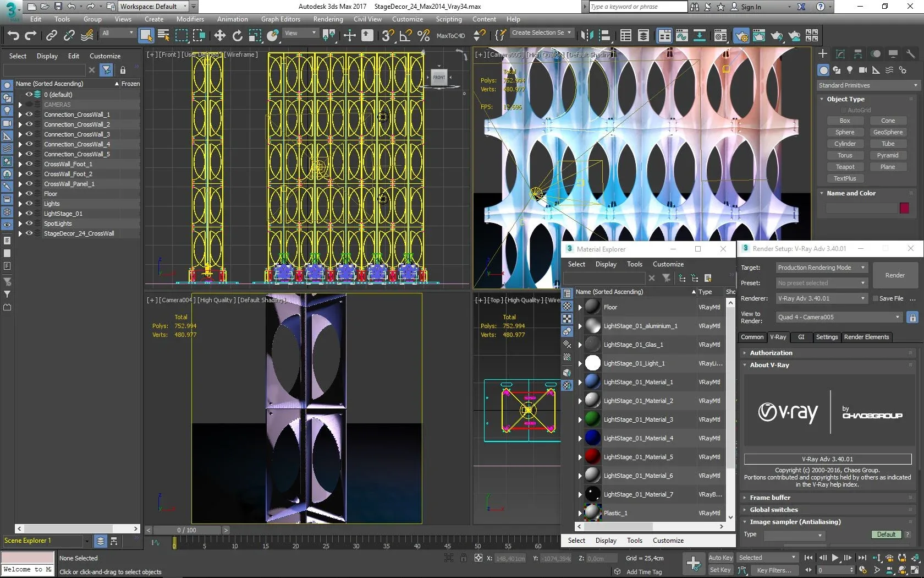Choose the Select and Rotate tool
Image resolution: width=924 pixels, height=578 pixels.
click(238, 36)
